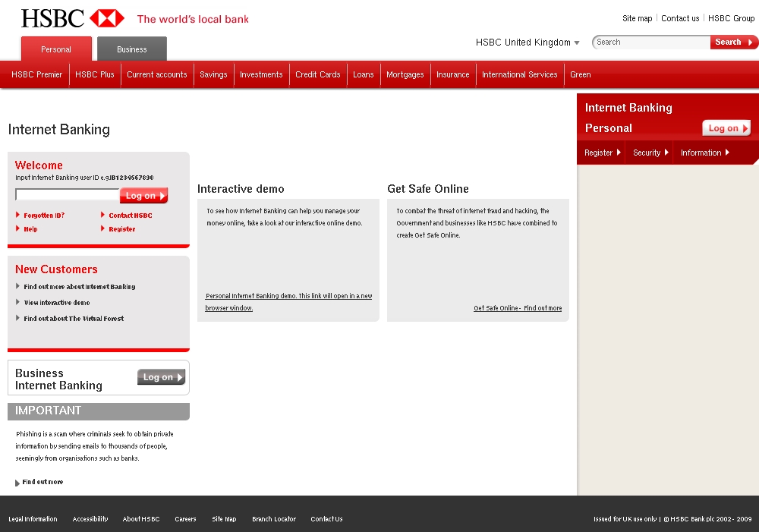The height and width of the screenshot is (532, 759).
Task: Open the HSBC United Kingdom country dropdown
Action: click(x=528, y=42)
